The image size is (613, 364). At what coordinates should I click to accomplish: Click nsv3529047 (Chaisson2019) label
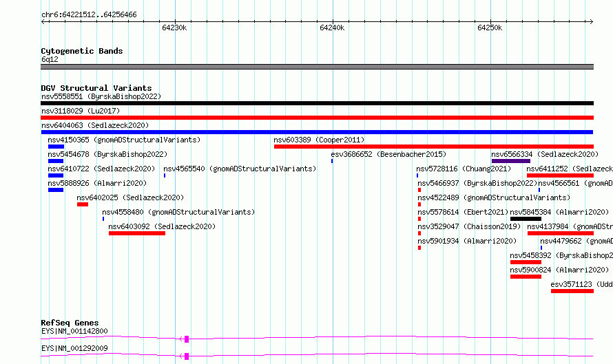(x=469, y=226)
